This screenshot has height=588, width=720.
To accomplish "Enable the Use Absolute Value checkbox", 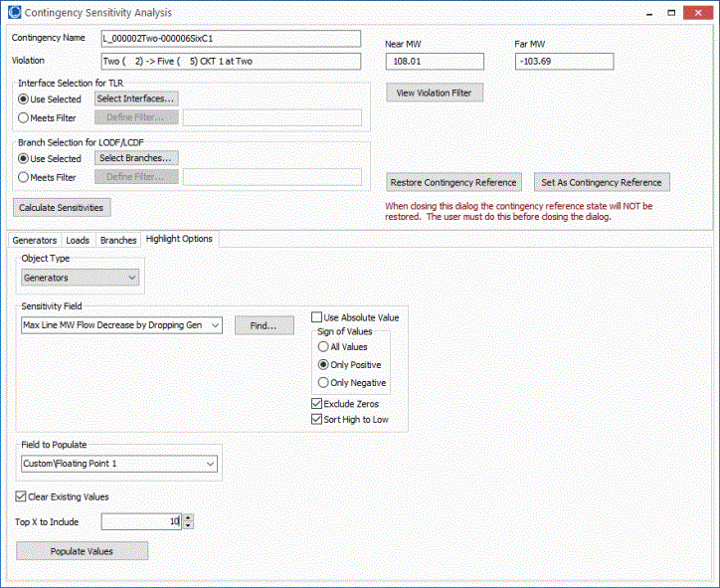I will tap(317, 317).
